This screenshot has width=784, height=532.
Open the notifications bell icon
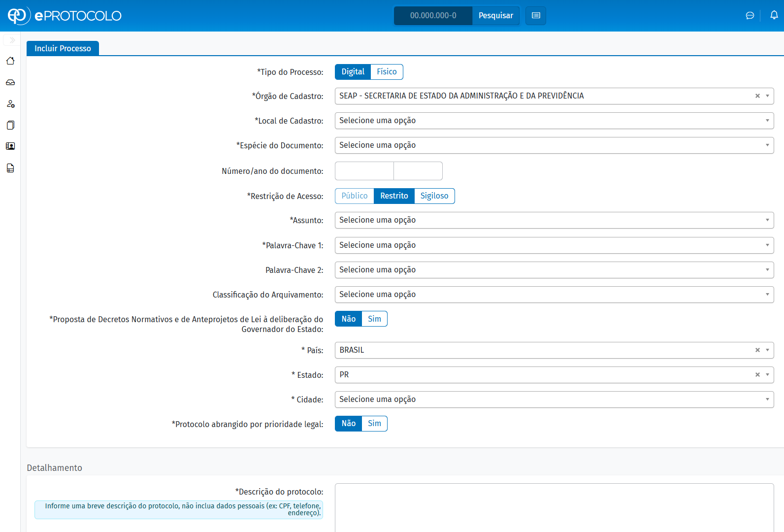click(x=774, y=15)
